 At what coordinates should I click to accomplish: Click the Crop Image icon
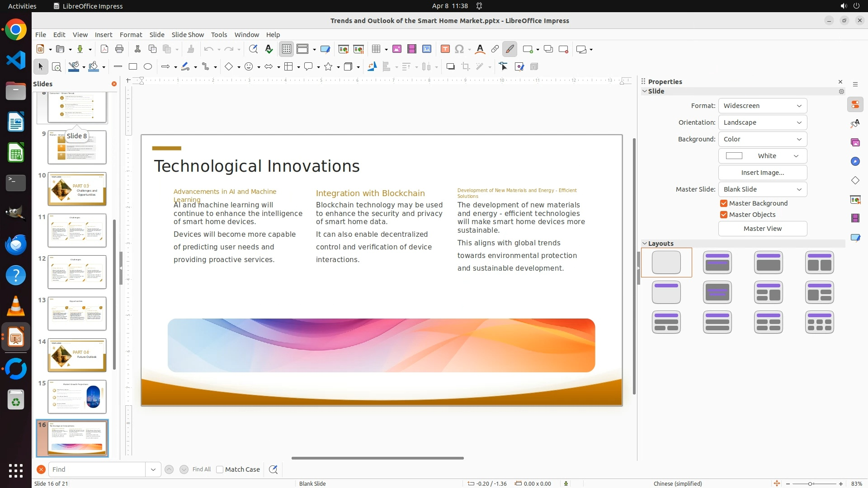(x=466, y=67)
